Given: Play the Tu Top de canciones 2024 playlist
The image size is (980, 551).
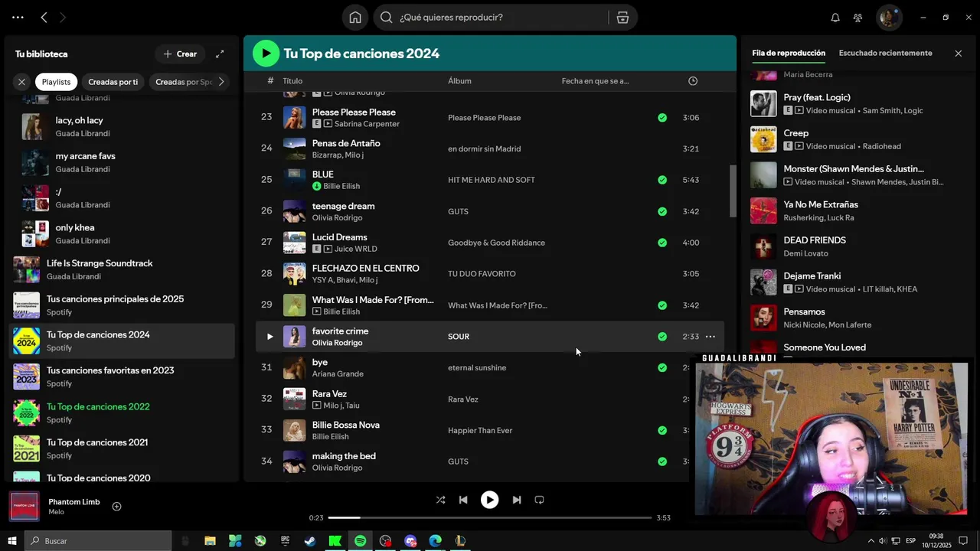Looking at the screenshot, I should [266, 53].
